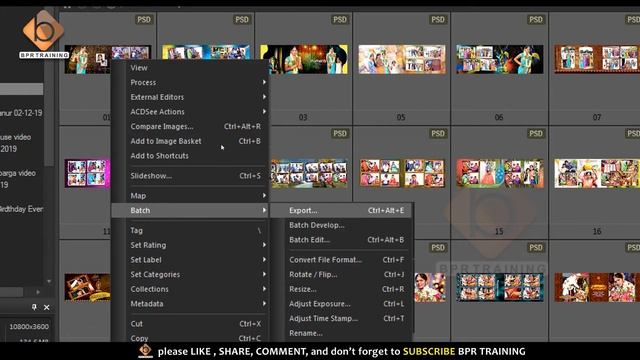
Task: Expand the External Editors submenu
Action: coord(190,97)
